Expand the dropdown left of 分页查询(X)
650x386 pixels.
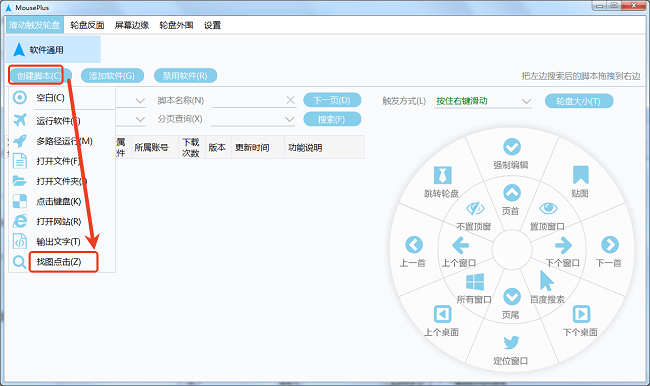click(140, 119)
